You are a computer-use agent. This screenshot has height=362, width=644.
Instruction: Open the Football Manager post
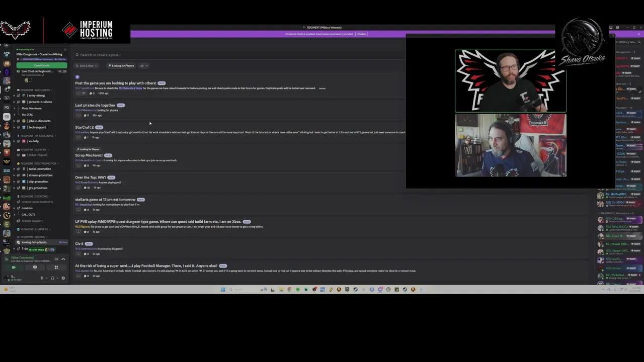tap(146, 266)
